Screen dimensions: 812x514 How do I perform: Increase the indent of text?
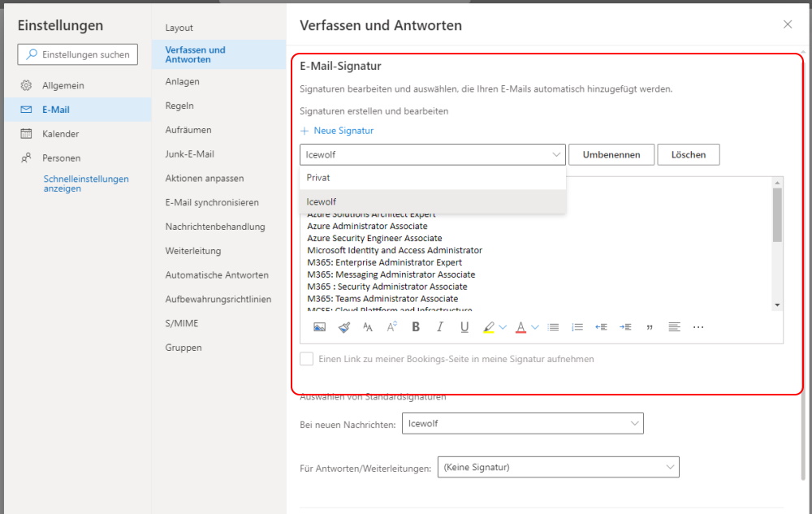pyautogui.click(x=625, y=327)
